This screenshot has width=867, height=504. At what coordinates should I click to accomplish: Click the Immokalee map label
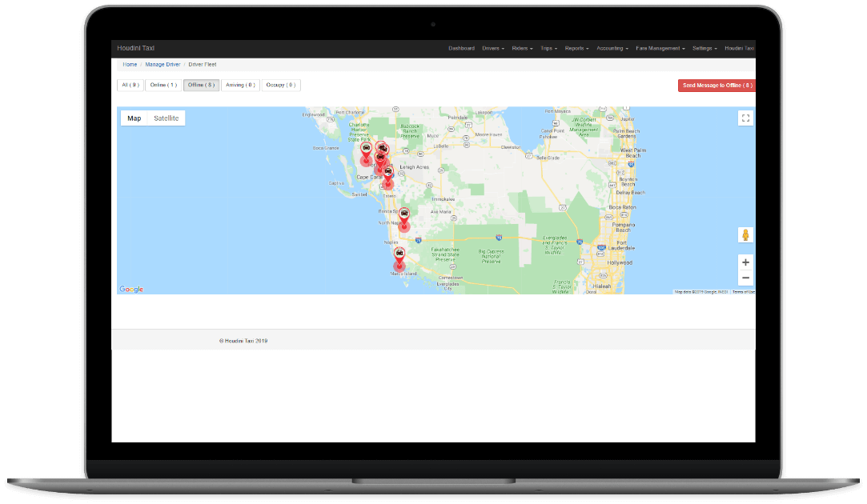pos(444,199)
